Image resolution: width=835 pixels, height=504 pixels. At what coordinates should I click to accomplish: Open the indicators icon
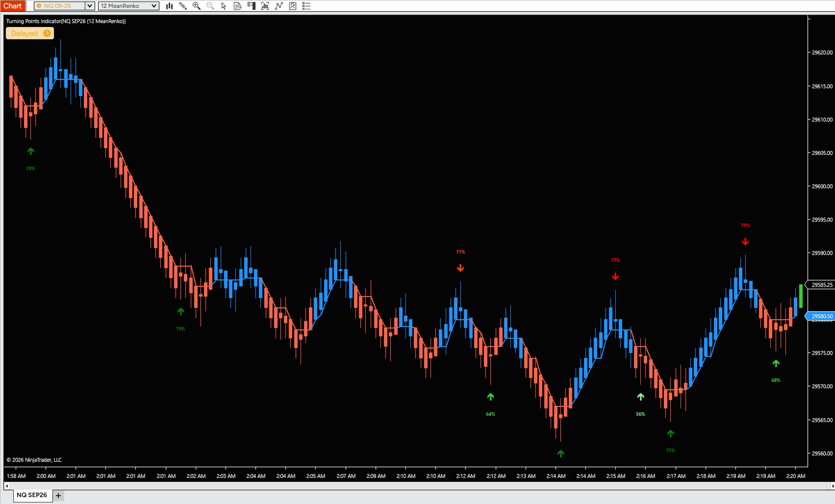[x=279, y=6]
